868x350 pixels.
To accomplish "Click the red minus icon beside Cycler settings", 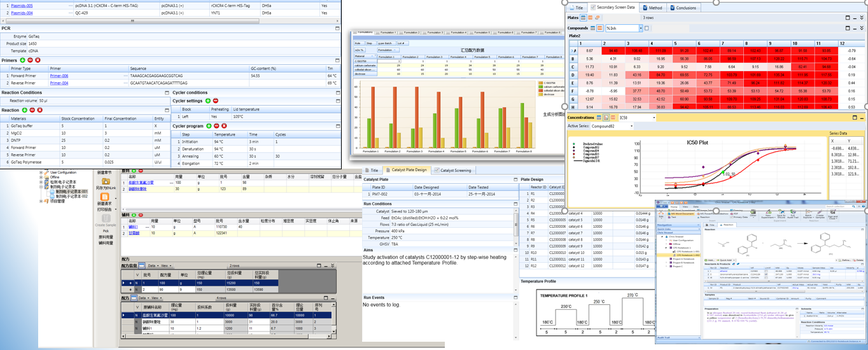I will [216, 101].
